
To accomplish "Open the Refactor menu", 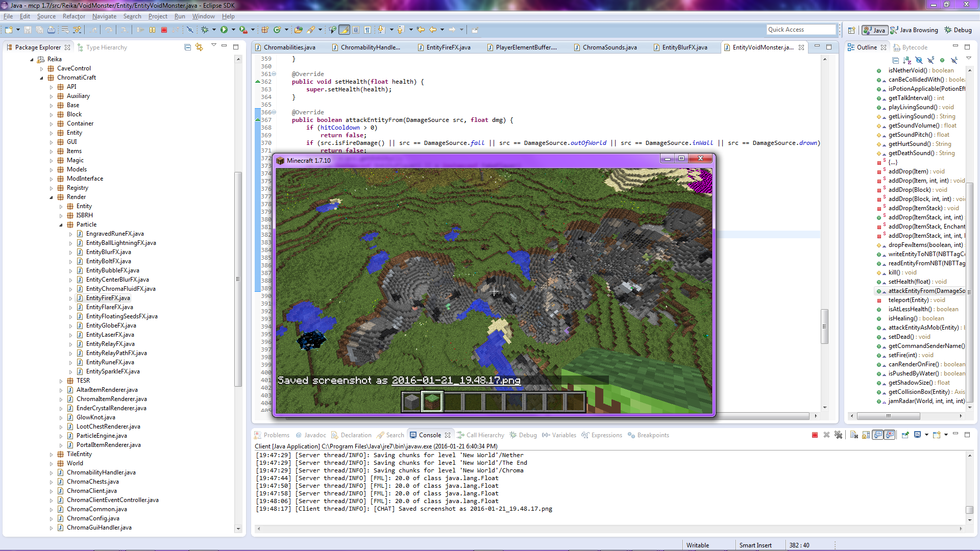I will [x=74, y=16].
